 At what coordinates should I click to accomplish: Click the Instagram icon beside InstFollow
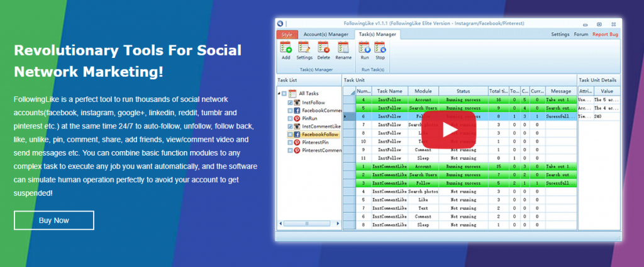coord(297,103)
